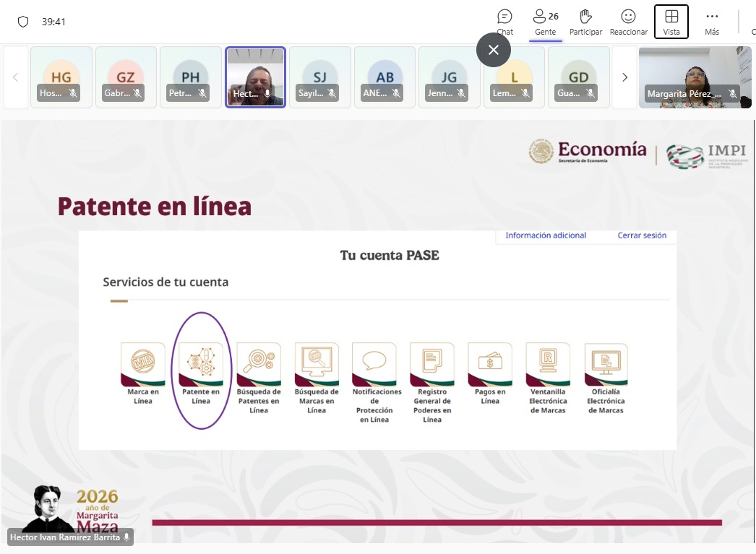Show the Gente participants list

pos(545,22)
